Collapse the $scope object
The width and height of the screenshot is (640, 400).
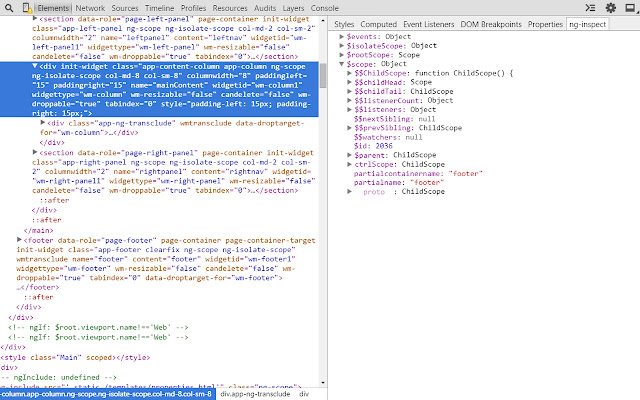coord(342,64)
